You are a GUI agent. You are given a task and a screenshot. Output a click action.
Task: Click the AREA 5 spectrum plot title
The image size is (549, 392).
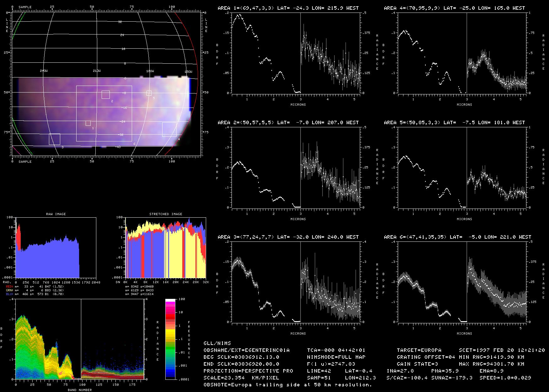(x=454, y=123)
